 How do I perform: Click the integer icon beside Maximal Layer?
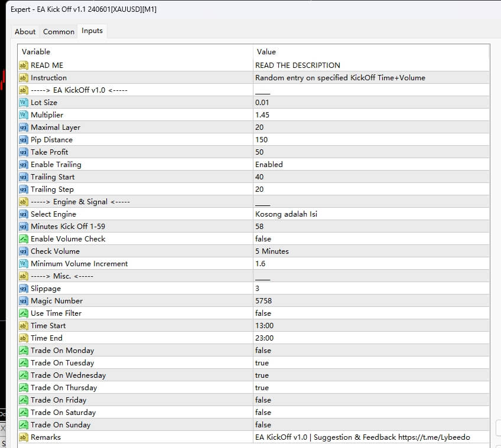pyautogui.click(x=24, y=127)
